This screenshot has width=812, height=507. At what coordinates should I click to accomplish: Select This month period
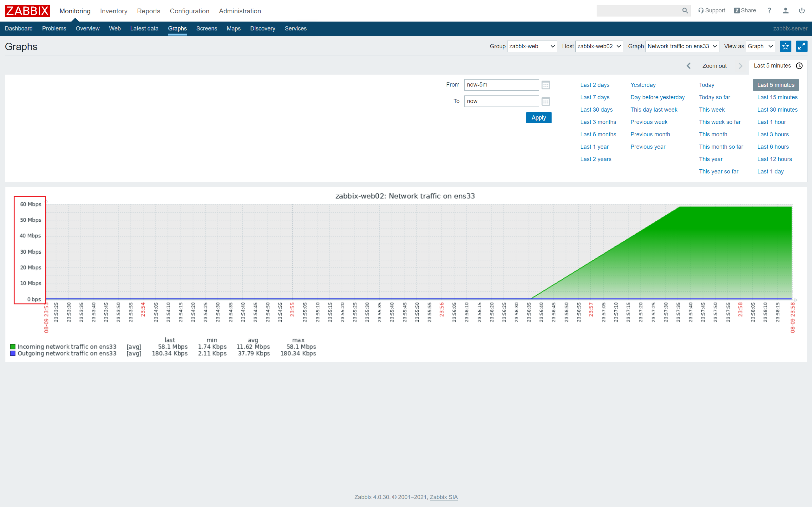click(x=713, y=134)
